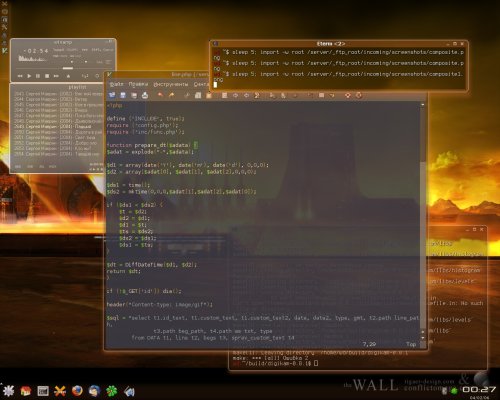The height and width of the screenshot is (400, 500).
Task: Click the playlist Misc button
Action: pyautogui.click(x=53, y=166)
